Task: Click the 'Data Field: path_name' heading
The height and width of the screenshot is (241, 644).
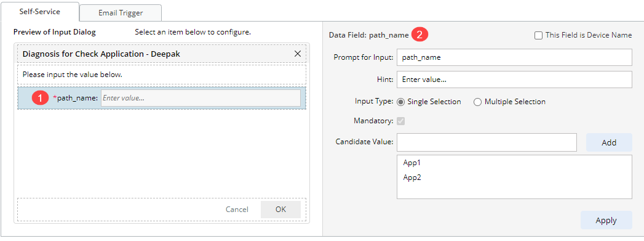Action: pyautogui.click(x=369, y=35)
